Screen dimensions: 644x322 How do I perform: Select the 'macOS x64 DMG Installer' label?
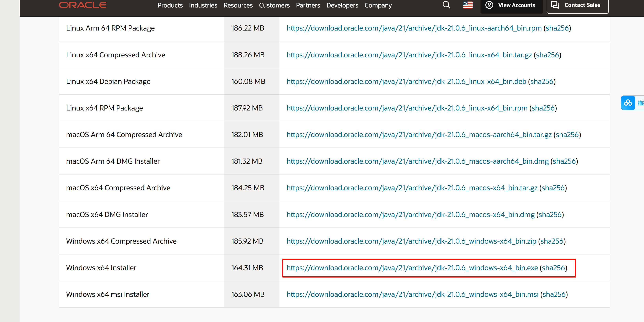(x=107, y=214)
